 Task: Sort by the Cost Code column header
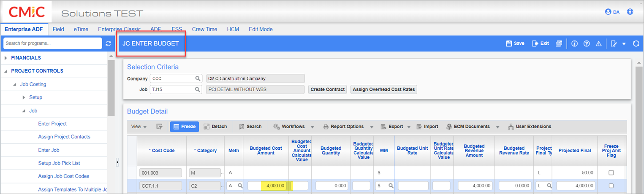[x=162, y=151]
